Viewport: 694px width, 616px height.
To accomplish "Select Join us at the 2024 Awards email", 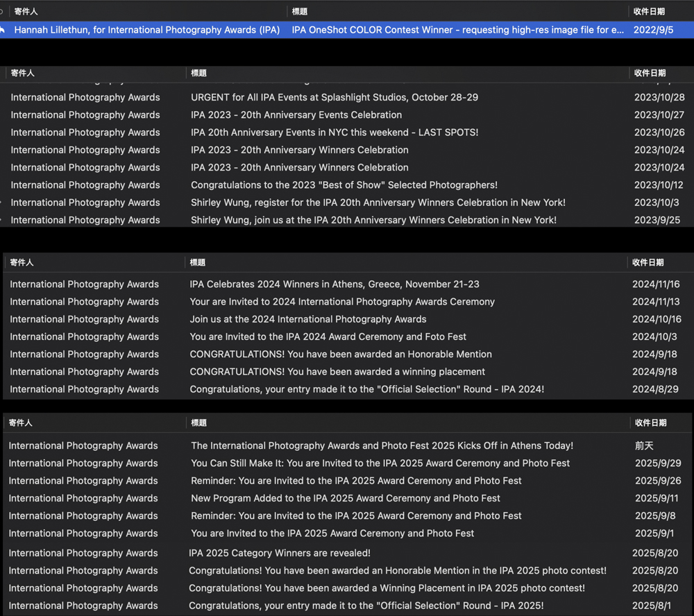I will point(307,319).
